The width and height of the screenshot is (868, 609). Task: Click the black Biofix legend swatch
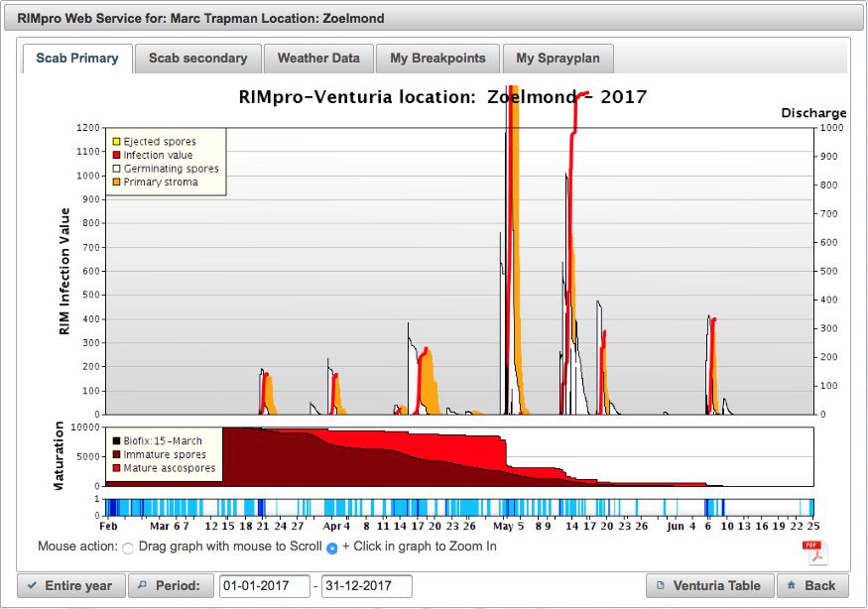pos(116,441)
